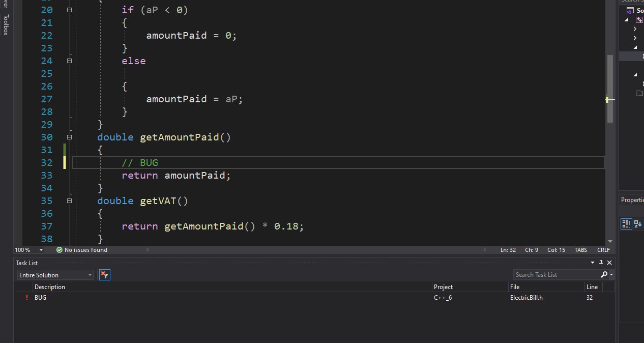The width and height of the screenshot is (644, 343).
Task: Click the else keyword on line 24
Action: pos(134,61)
